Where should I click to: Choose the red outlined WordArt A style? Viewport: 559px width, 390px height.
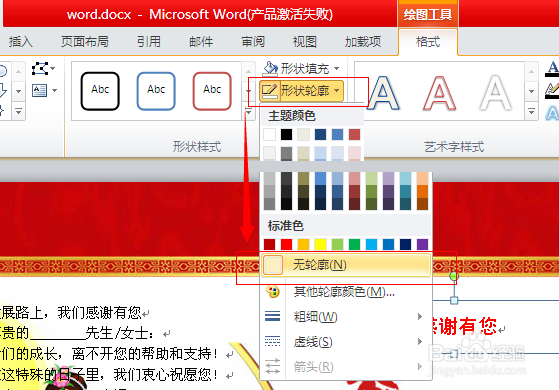(439, 93)
